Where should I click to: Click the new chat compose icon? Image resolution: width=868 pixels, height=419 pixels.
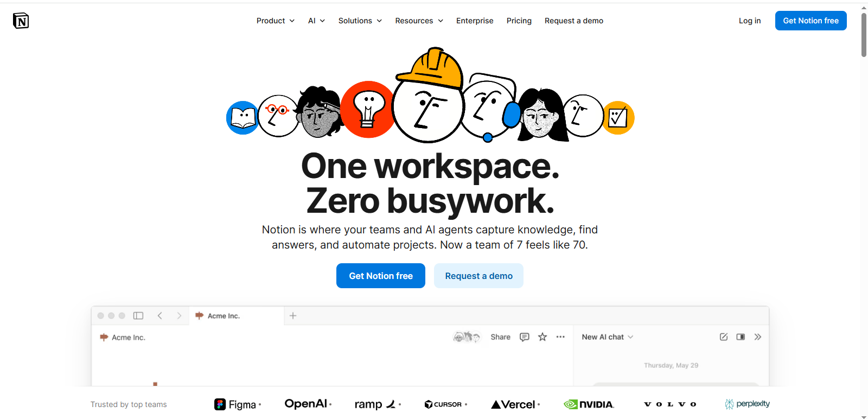(x=724, y=337)
